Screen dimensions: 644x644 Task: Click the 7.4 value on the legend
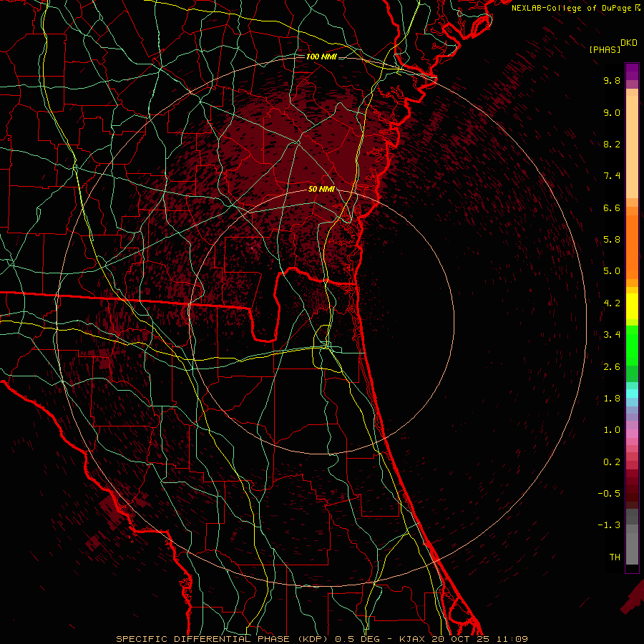(612, 176)
